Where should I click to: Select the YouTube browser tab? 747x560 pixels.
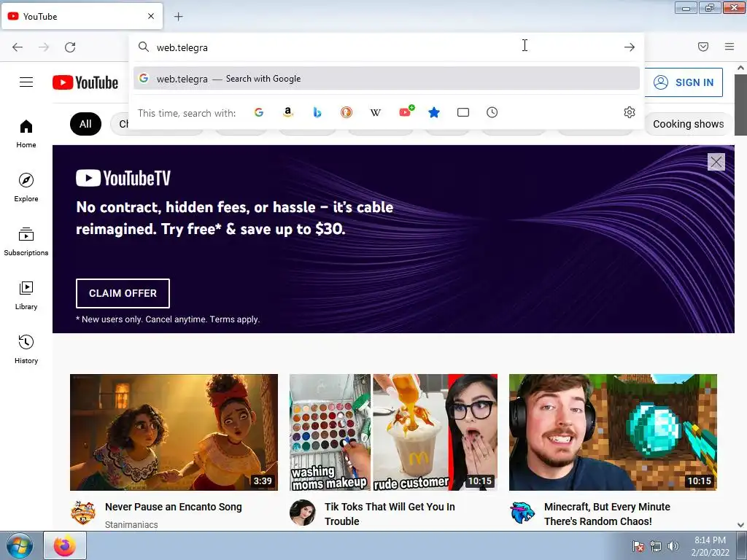coord(82,16)
